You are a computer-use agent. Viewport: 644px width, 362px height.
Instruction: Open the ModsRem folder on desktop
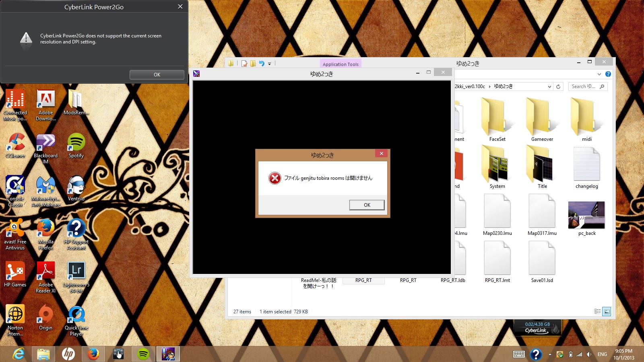pos(76,102)
